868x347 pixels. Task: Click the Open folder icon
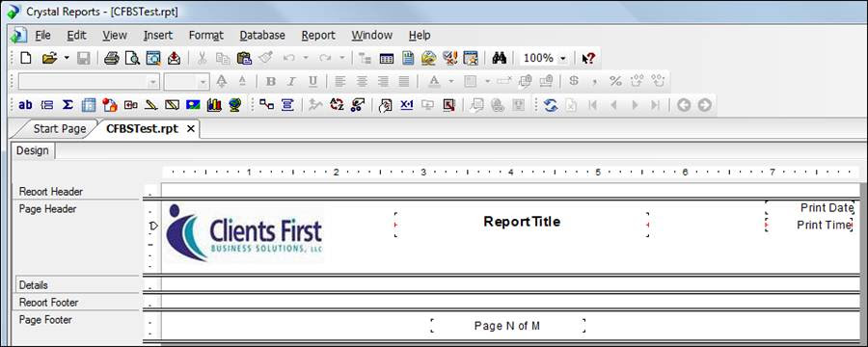click(50, 58)
